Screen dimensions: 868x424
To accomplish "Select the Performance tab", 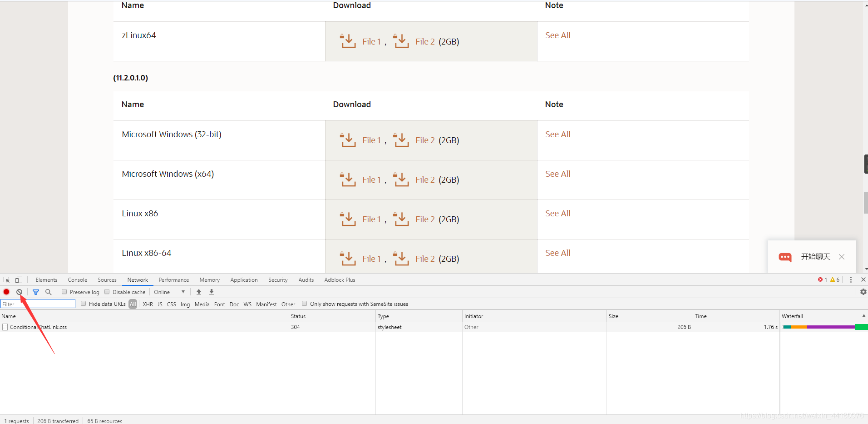I will click(174, 280).
